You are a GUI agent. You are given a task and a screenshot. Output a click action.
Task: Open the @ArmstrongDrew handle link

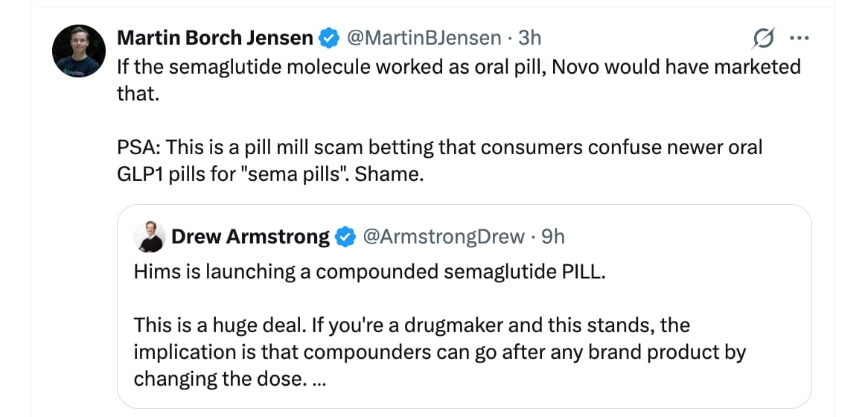coord(444,237)
